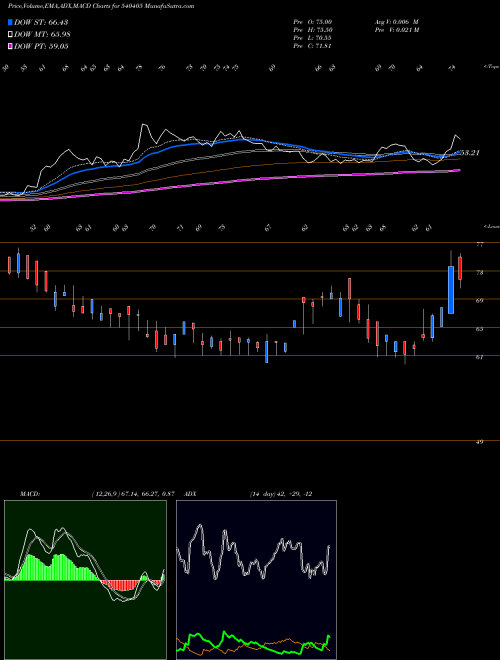Click the 'ADX' panel label

pyautogui.click(x=190, y=494)
